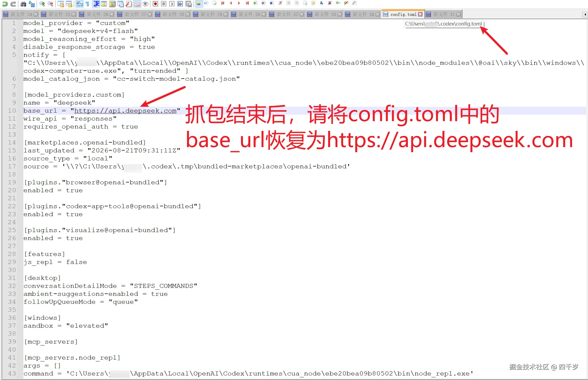Expand the tab list arrow button
The image size is (588, 380).
point(585,14)
